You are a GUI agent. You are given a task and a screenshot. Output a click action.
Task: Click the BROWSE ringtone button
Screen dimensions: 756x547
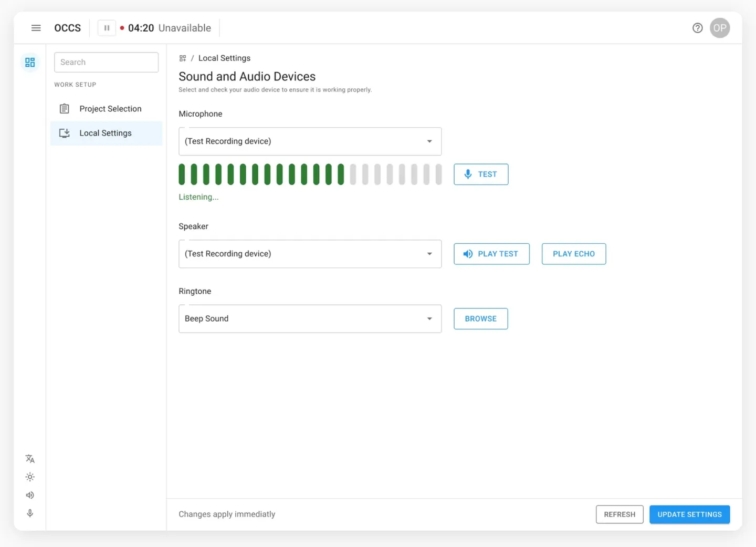click(481, 319)
